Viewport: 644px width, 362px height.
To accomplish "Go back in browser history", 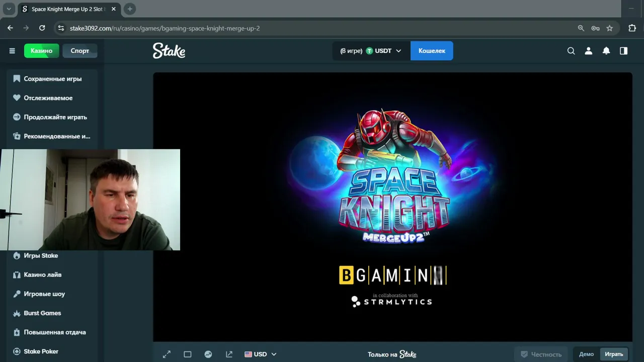I will pyautogui.click(x=10, y=28).
